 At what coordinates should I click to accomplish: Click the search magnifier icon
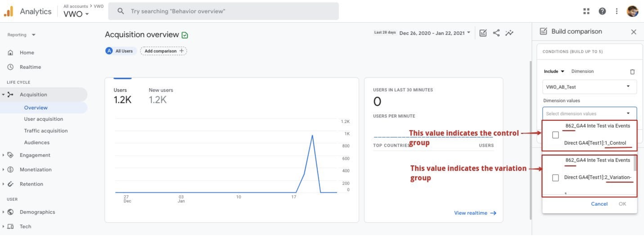pos(121,11)
